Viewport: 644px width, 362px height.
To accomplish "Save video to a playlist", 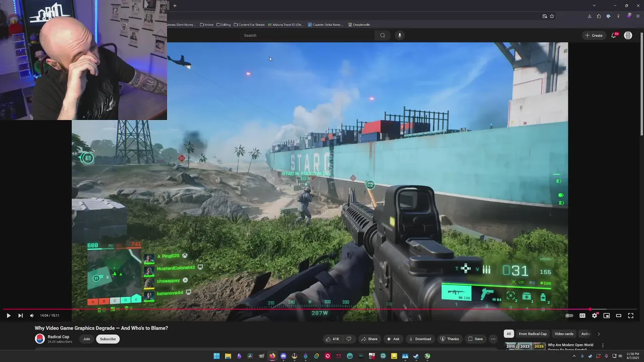I will pyautogui.click(x=475, y=339).
